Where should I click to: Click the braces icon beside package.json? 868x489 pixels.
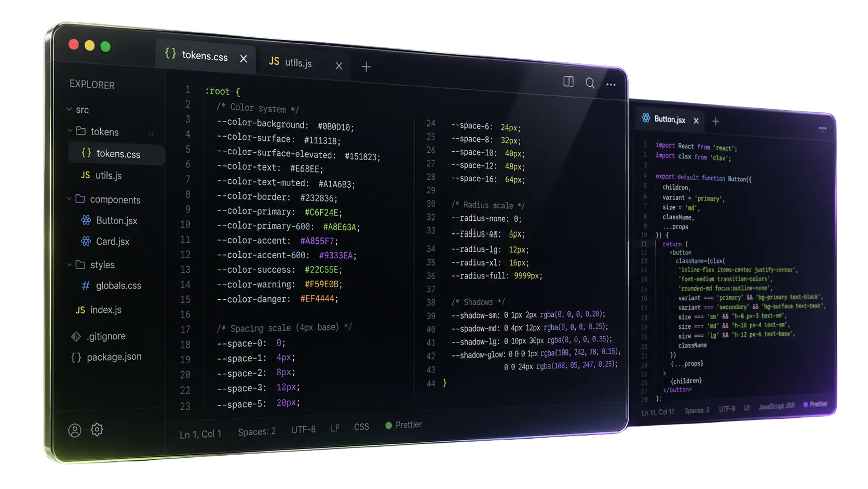76,357
